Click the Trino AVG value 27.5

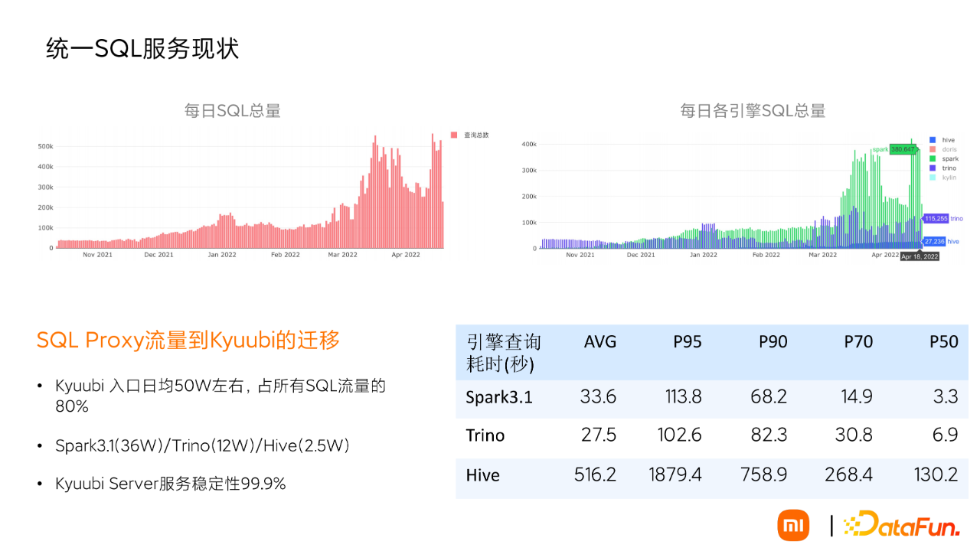(x=599, y=435)
